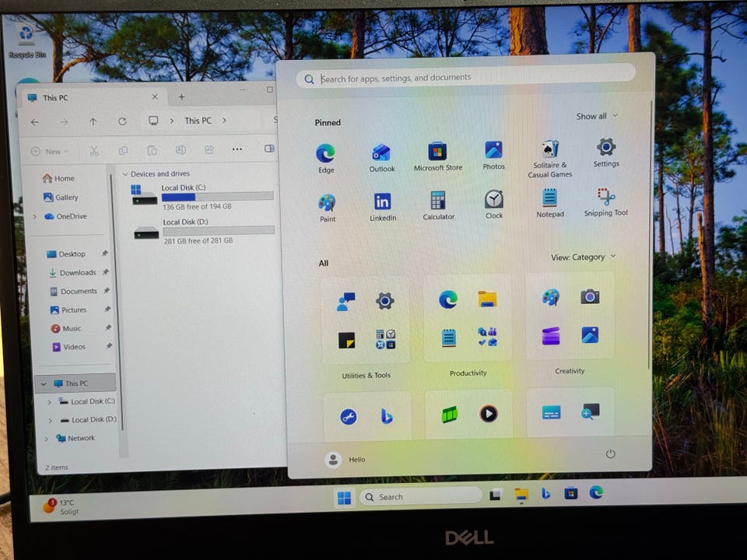Open the Snipping Tool pinned app
This screenshot has height=560, width=747.
point(605,201)
